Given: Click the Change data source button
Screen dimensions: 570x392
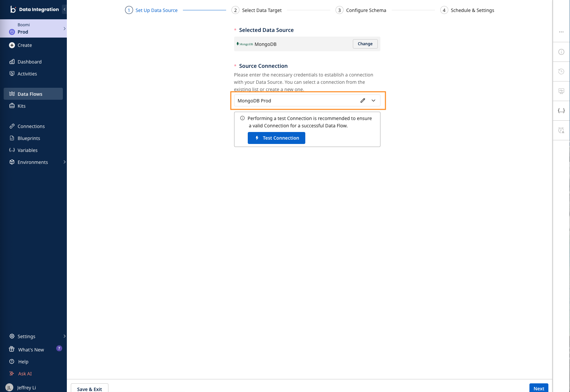Looking at the screenshot, I should (365, 44).
